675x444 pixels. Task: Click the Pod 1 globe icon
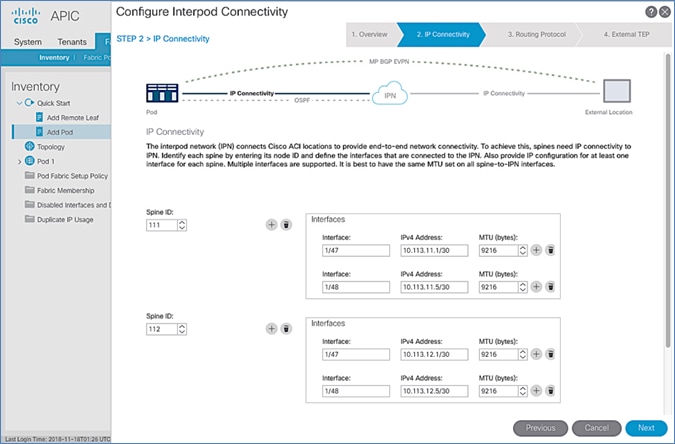pyautogui.click(x=29, y=161)
